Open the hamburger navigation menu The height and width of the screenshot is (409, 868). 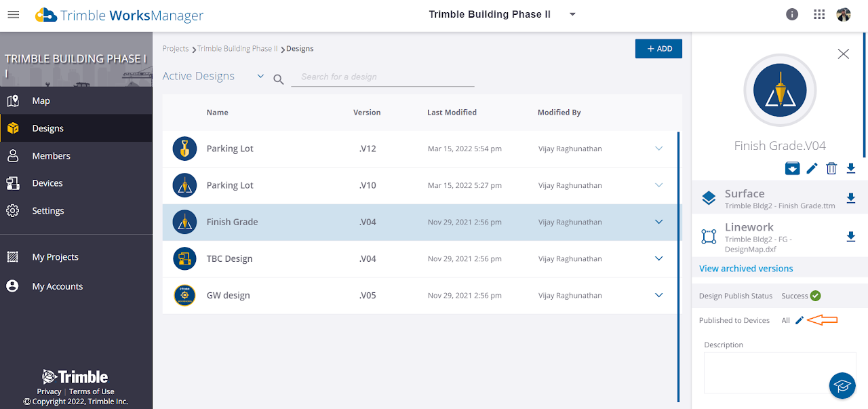pos(13,15)
